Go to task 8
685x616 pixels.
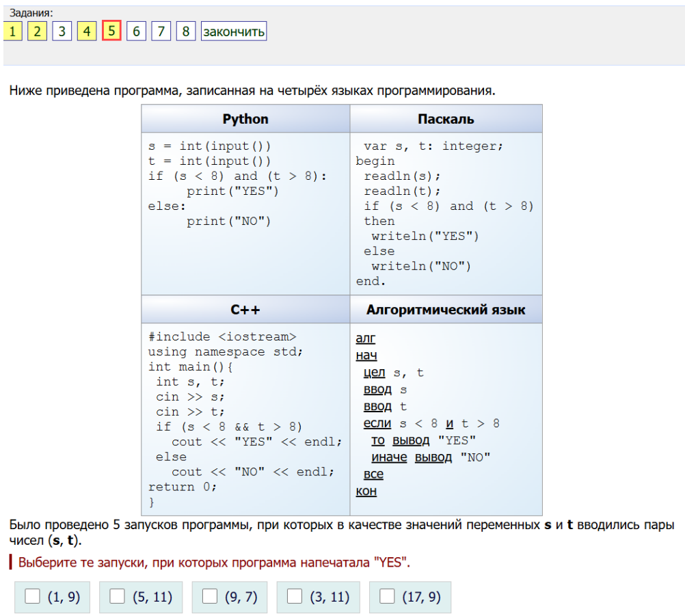[x=185, y=31]
